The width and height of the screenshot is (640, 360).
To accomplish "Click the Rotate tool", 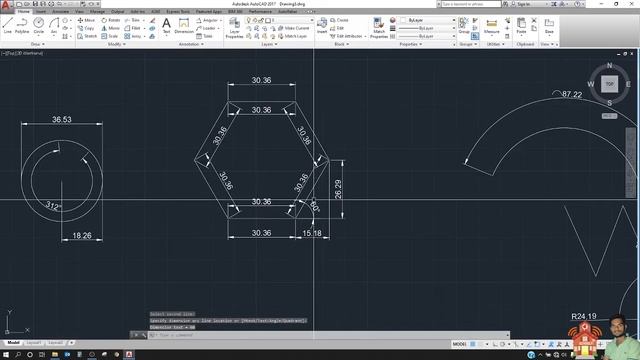I will [111, 20].
